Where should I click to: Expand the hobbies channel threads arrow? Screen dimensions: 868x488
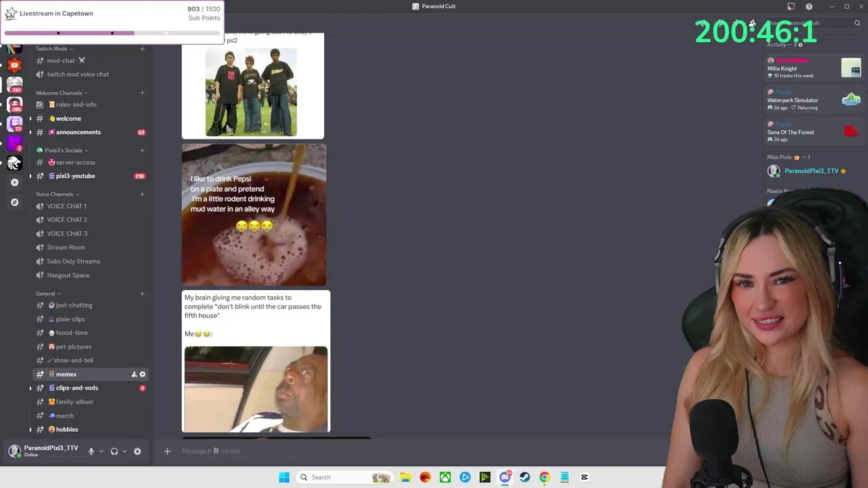click(x=30, y=430)
